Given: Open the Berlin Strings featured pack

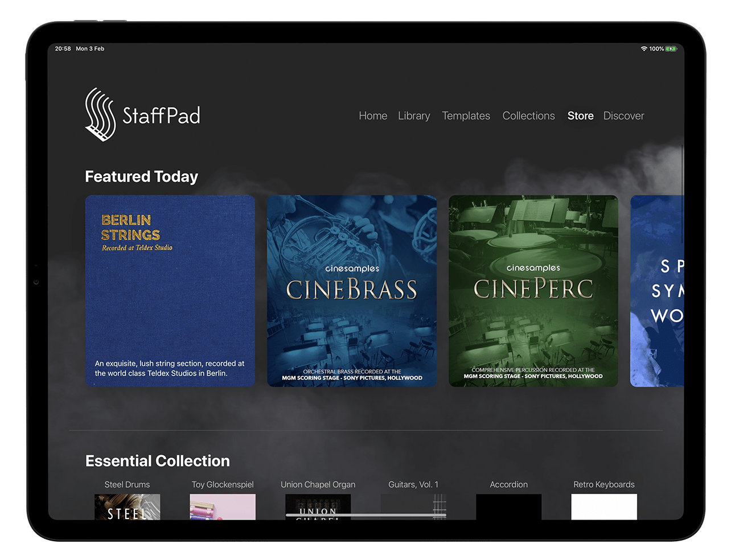Looking at the screenshot, I should click(169, 290).
